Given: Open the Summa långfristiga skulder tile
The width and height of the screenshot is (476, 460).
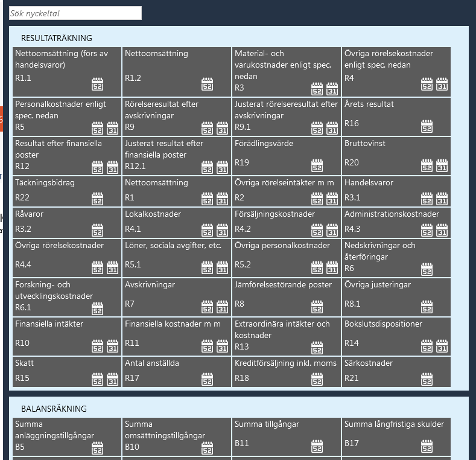Looking at the screenshot, I should [396, 436].
